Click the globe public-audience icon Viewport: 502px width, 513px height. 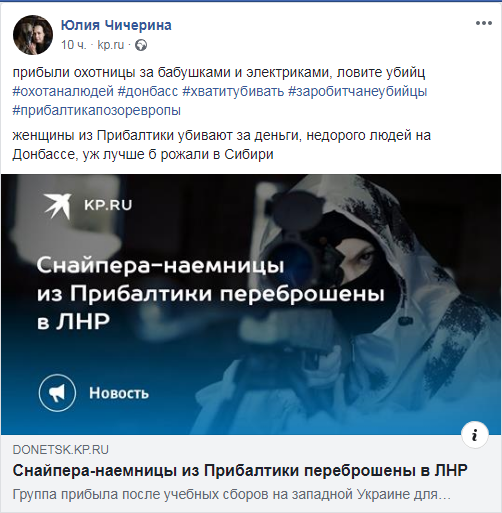click(141, 45)
